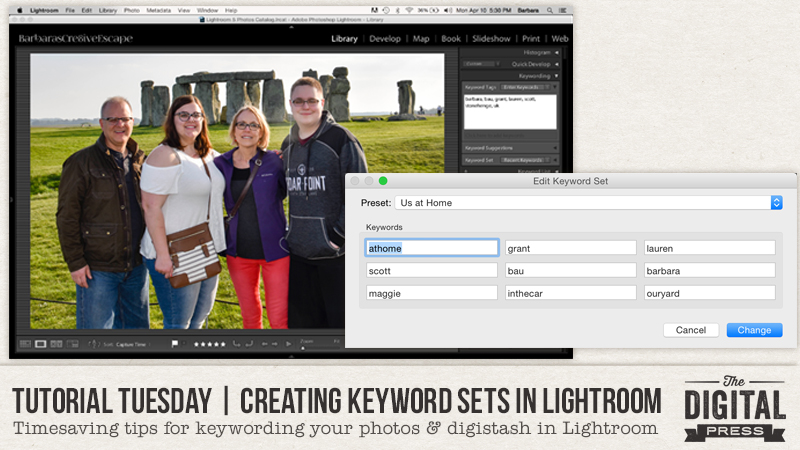Click the flag as pick icon
This screenshot has height=450, width=800.
pyautogui.click(x=174, y=344)
